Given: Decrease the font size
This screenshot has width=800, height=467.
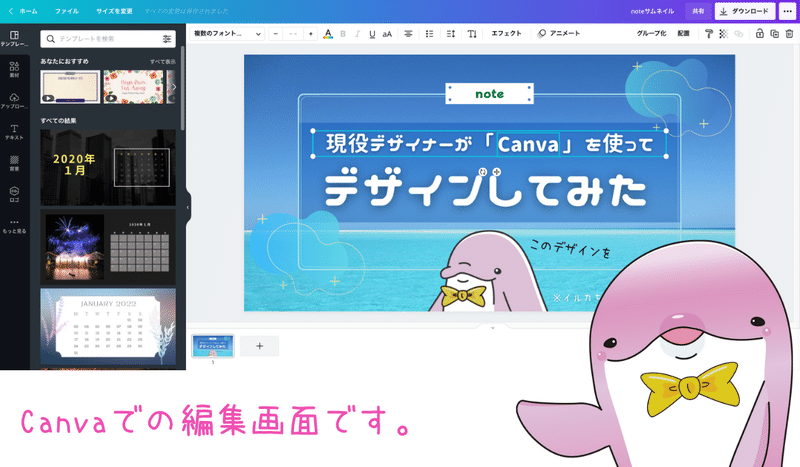Looking at the screenshot, I should tap(276, 34).
